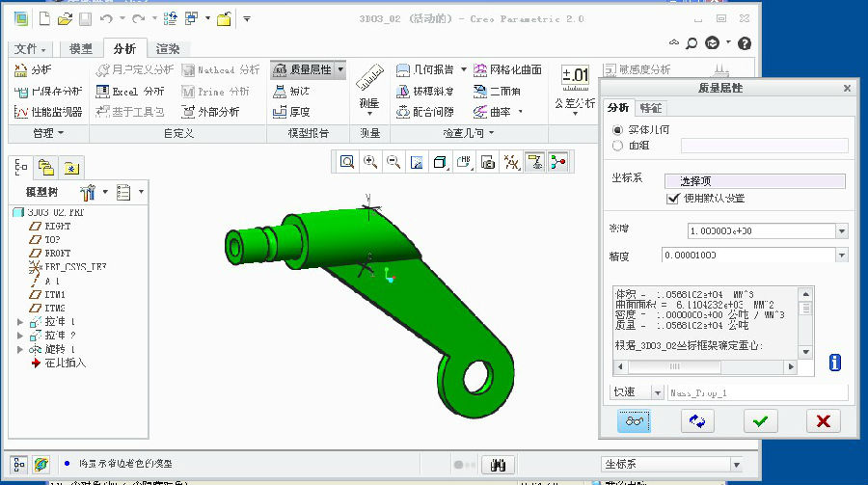Click the 坐标系 选择项 field

pyautogui.click(x=754, y=181)
